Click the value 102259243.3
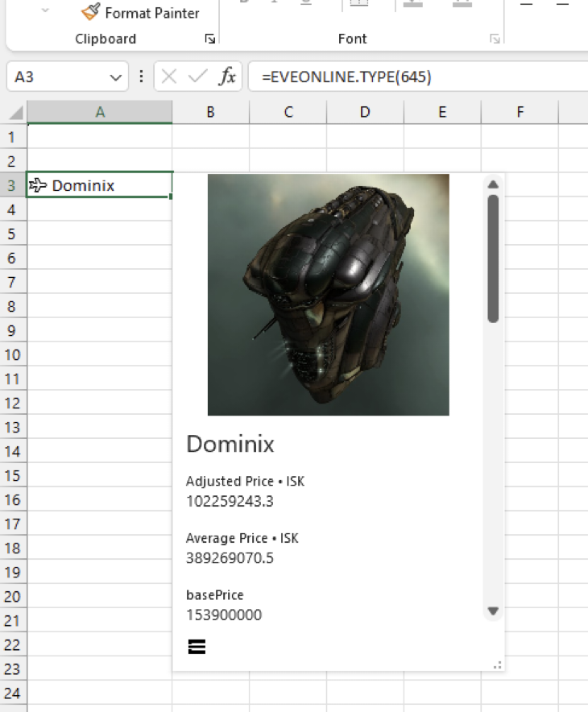 230,501
